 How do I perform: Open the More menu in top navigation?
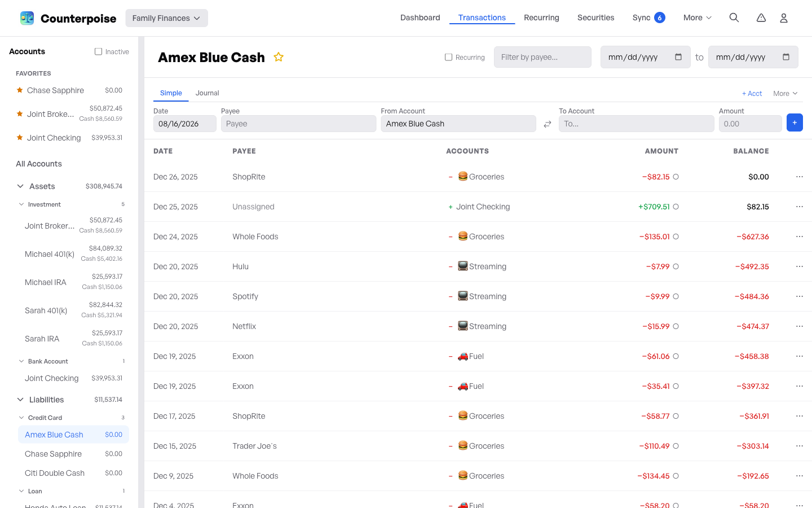tap(698, 17)
